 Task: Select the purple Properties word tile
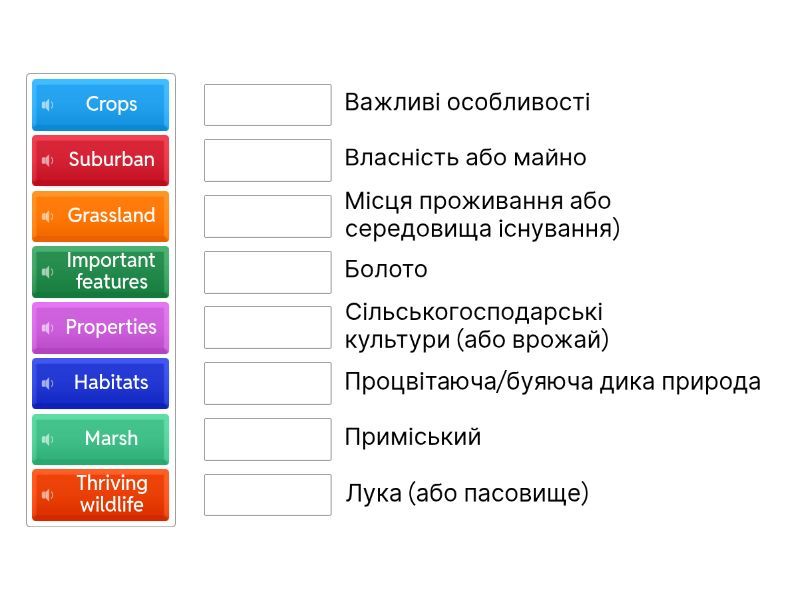click(111, 328)
